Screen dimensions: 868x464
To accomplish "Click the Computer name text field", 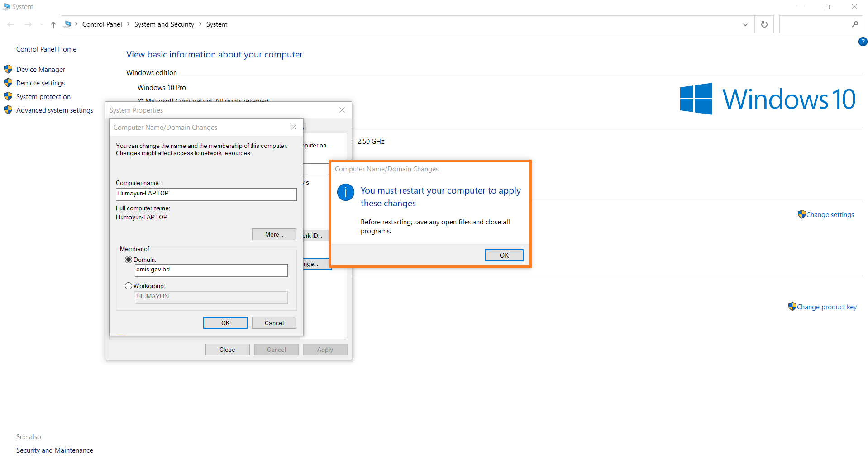I will click(x=206, y=194).
